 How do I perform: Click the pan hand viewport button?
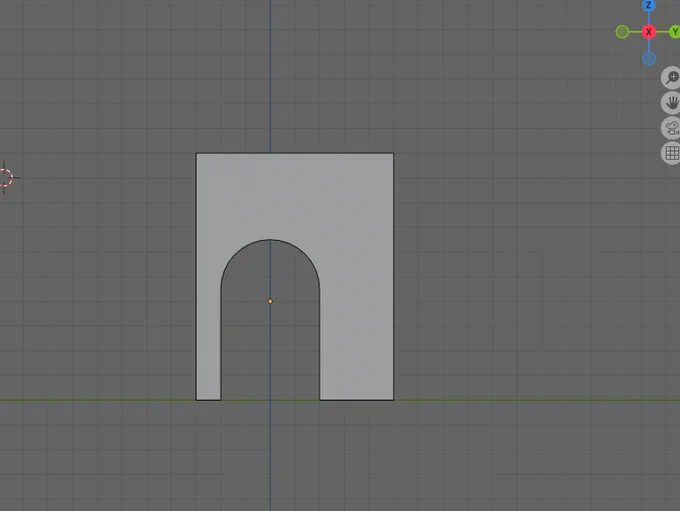pos(671,103)
